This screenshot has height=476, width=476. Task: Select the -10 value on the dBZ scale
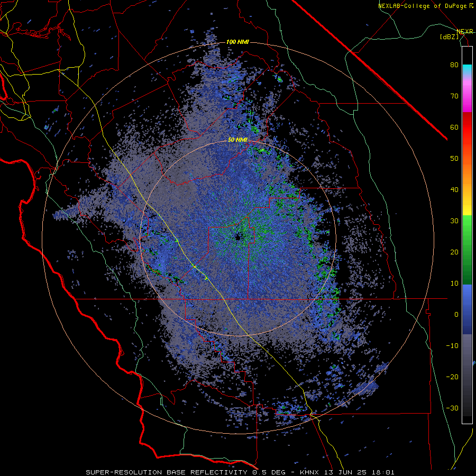click(x=452, y=346)
